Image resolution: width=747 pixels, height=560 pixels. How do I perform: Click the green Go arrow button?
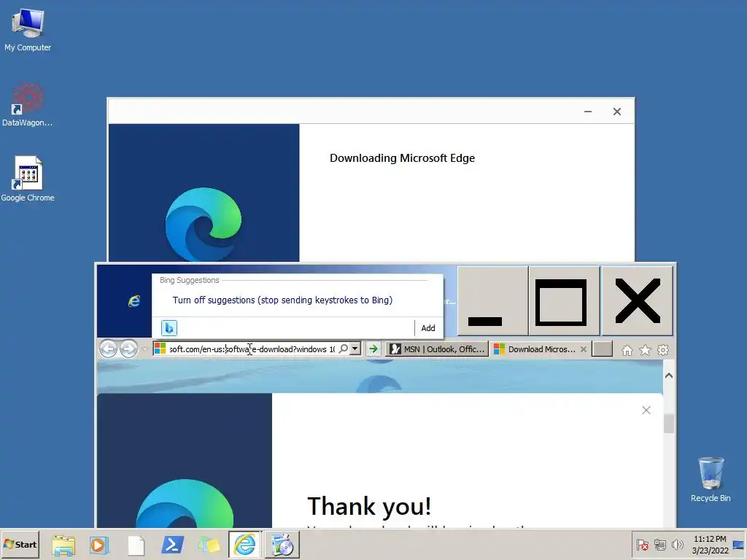coord(373,349)
